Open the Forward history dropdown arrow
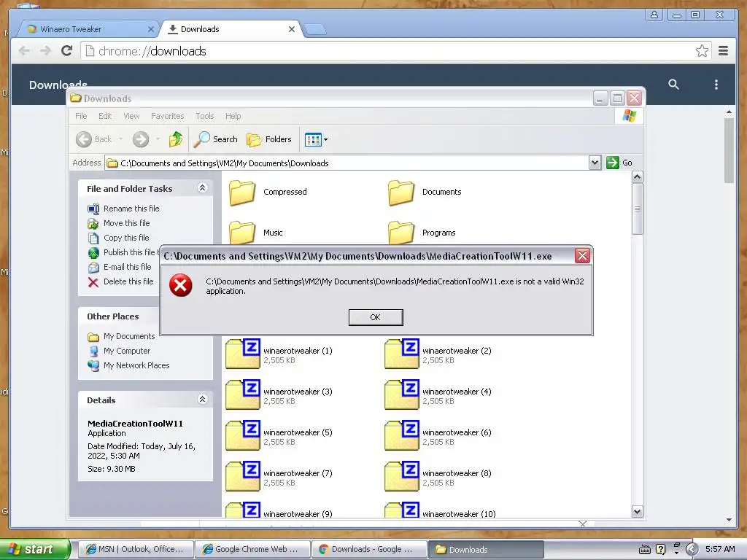The height and width of the screenshot is (560, 747). [158, 139]
